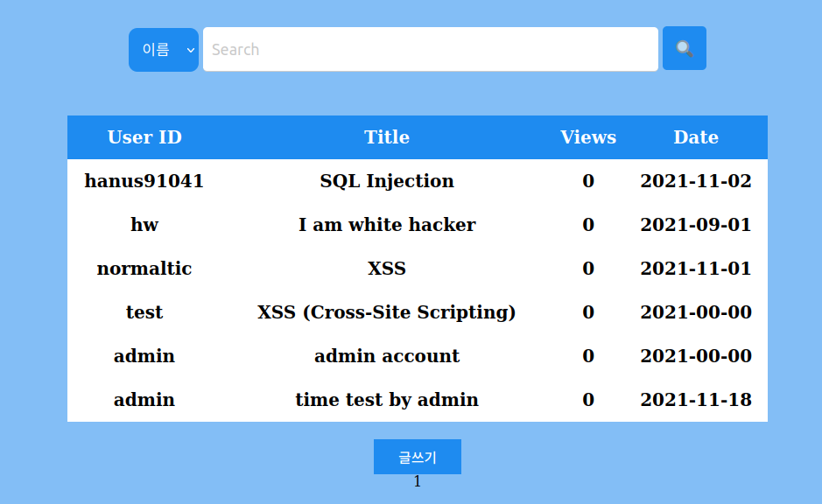Click the Date column header
The width and height of the screenshot is (822, 504).
(x=696, y=137)
